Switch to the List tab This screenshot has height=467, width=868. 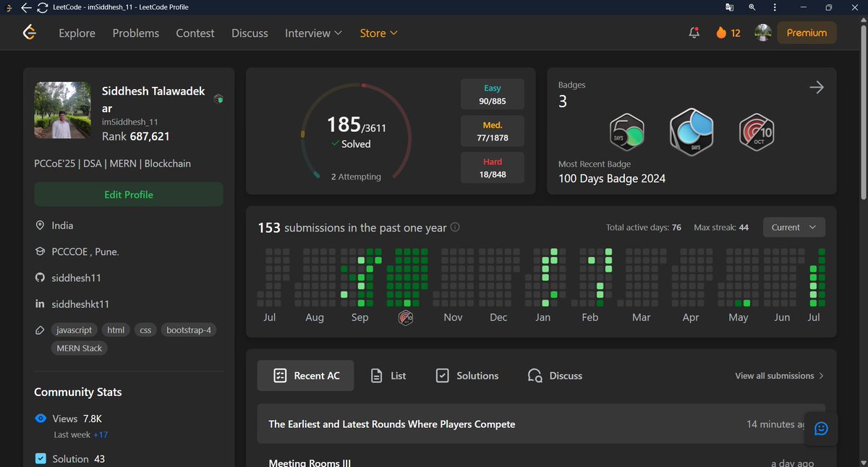pyautogui.click(x=388, y=376)
